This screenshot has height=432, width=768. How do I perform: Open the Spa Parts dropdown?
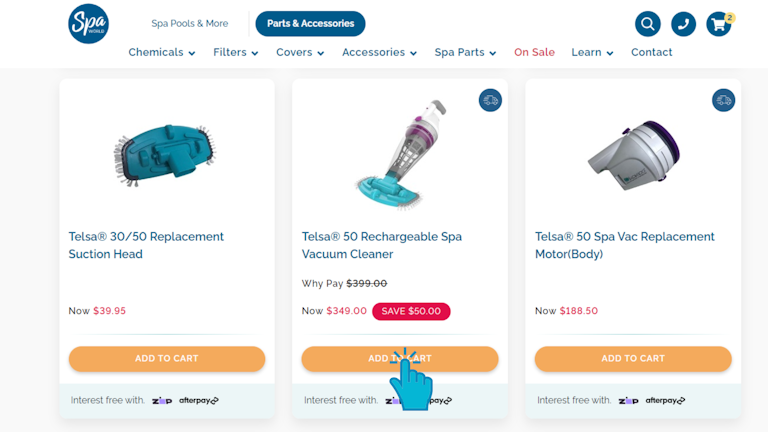coord(465,53)
